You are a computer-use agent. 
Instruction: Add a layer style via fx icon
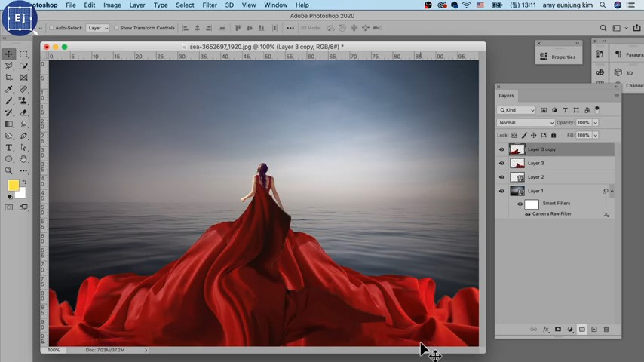pos(546,329)
